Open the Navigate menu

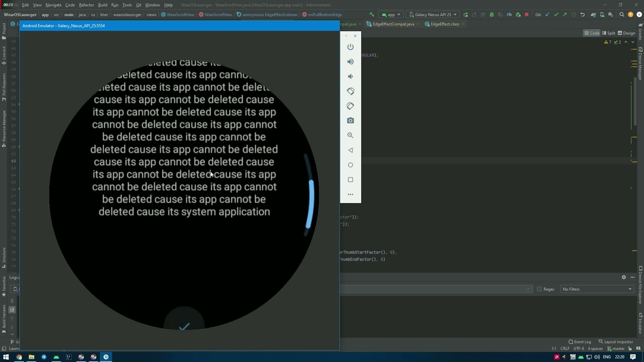pos(53,5)
